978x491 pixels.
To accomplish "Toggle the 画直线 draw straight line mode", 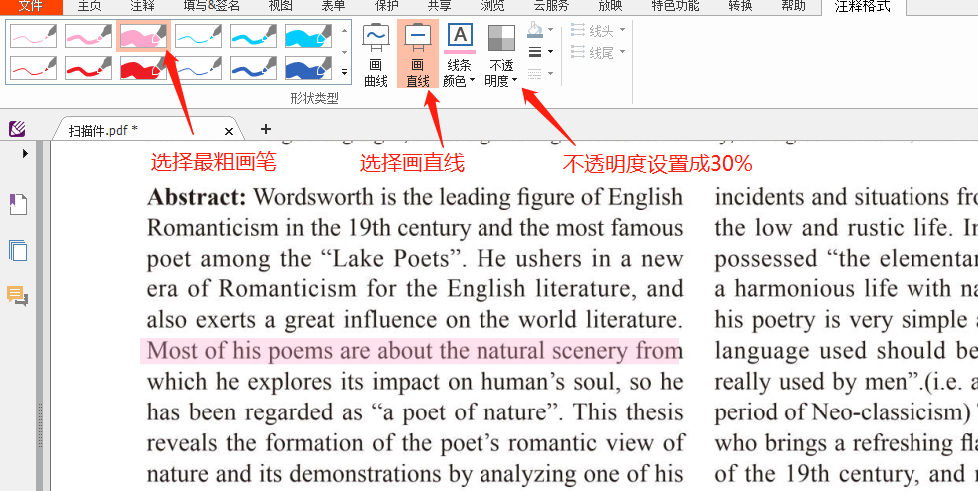I will click(x=418, y=55).
